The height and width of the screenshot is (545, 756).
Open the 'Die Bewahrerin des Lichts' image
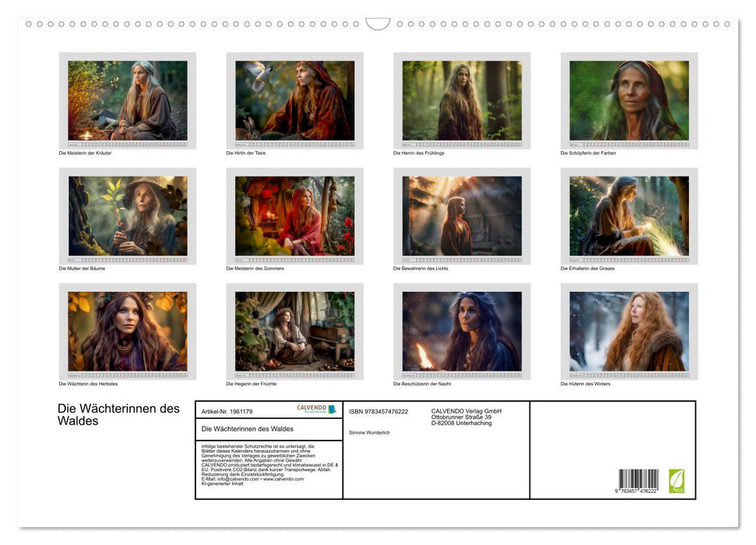462,216
